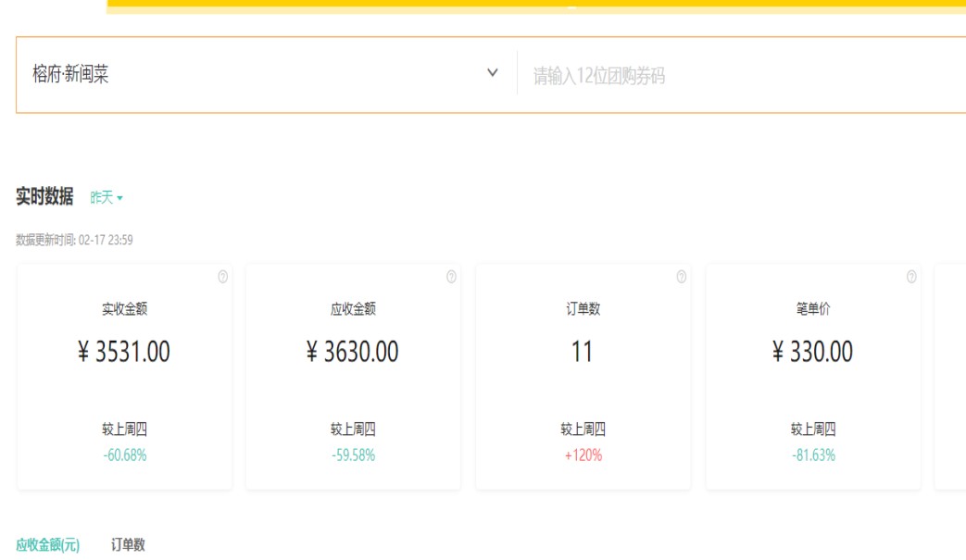Switch to the 应收金额(元) chart tab
This screenshot has width=966, height=560.
48,545
